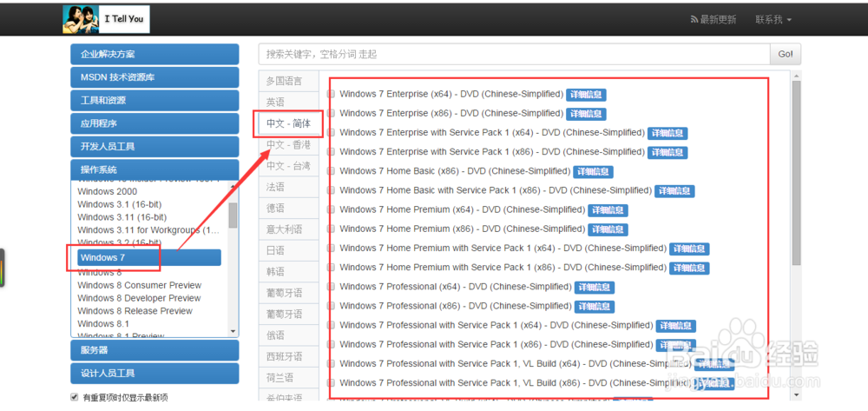Switch to the 中文 - 台湾 language tab
868x411 pixels.
pos(288,166)
